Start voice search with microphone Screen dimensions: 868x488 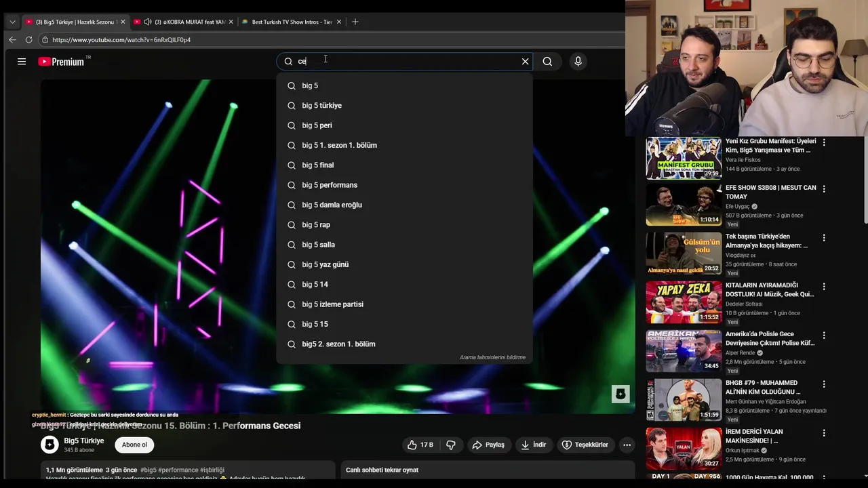click(578, 62)
